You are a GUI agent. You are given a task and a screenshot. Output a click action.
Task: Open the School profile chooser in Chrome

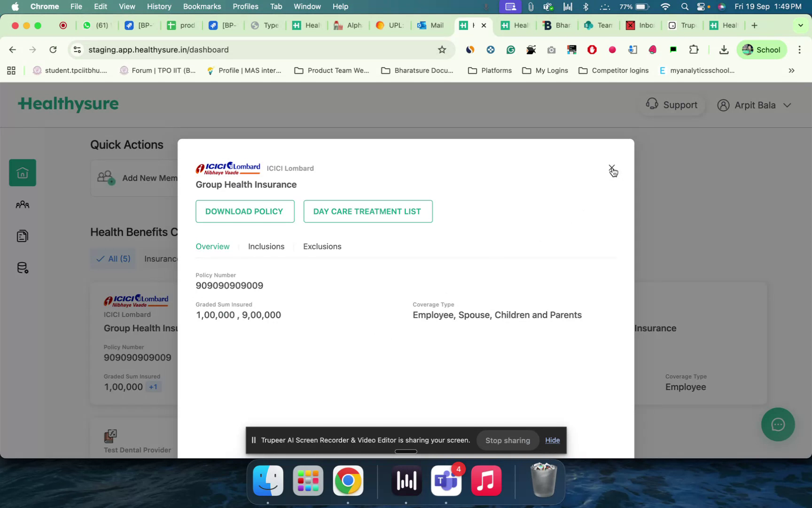pos(762,49)
